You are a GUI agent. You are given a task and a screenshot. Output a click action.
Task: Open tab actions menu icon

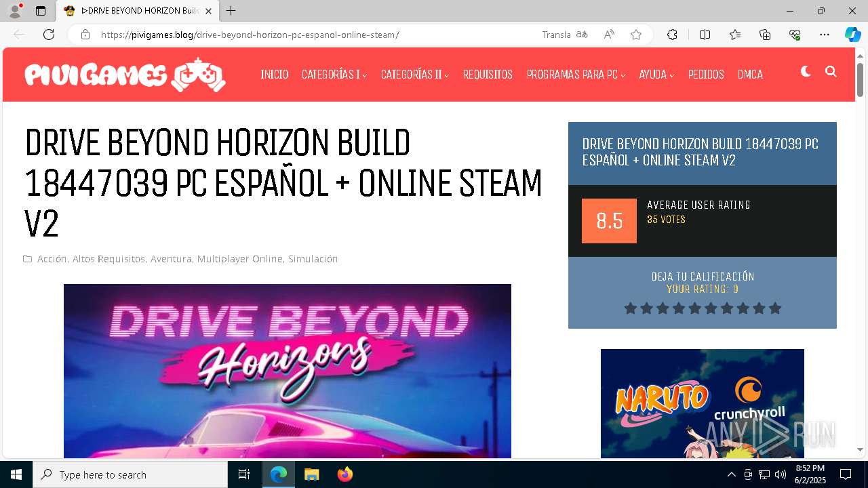point(41,11)
